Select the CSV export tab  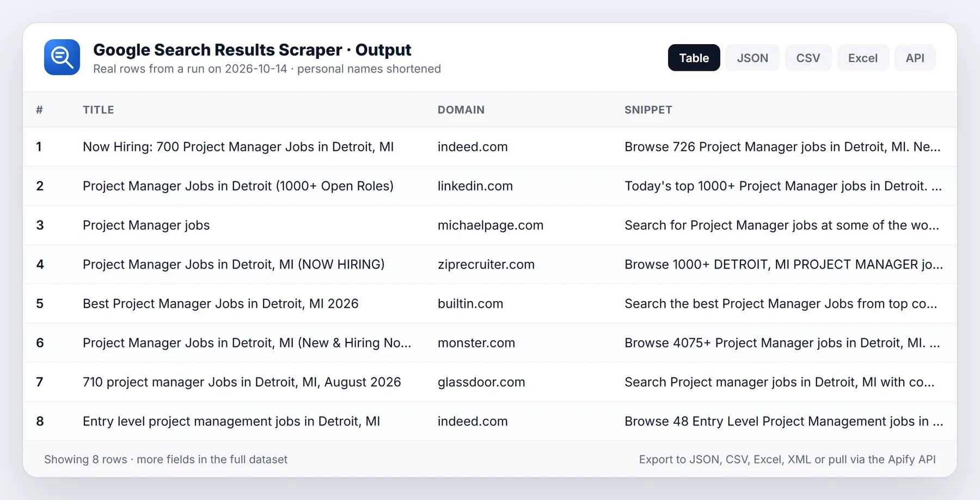pos(808,58)
